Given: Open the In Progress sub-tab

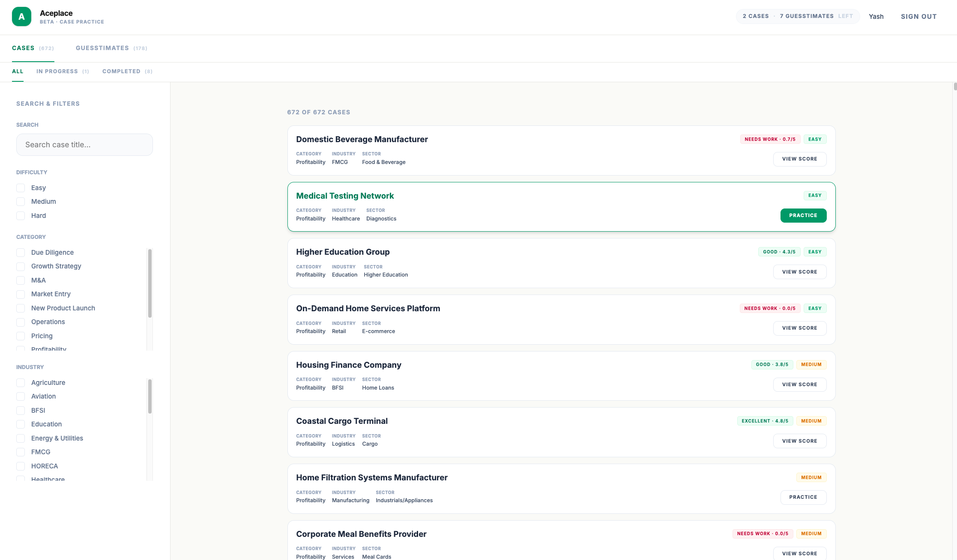Looking at the screenshot, I should (63, 71).
